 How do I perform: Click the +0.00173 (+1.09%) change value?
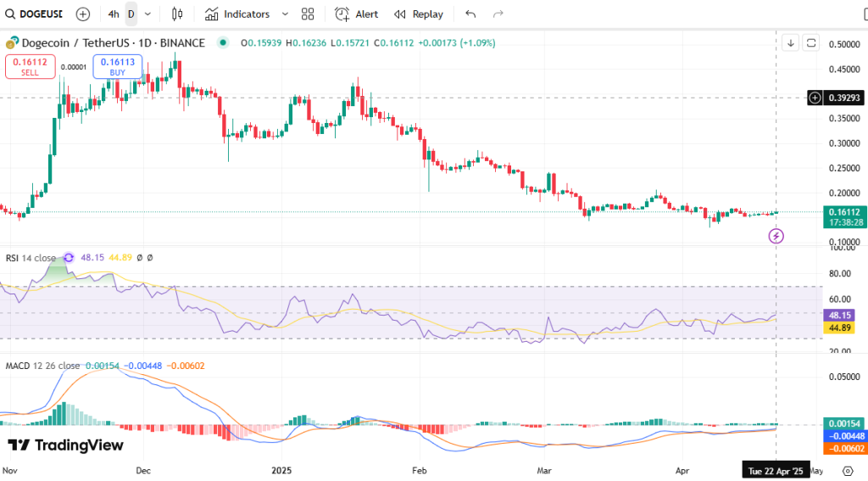click(457, 42)
